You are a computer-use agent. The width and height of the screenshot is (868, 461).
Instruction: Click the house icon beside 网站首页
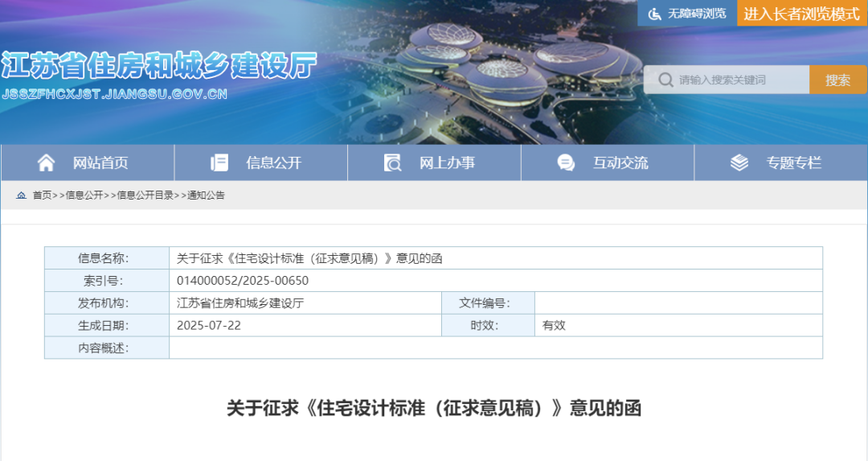(x=47, y=163)
